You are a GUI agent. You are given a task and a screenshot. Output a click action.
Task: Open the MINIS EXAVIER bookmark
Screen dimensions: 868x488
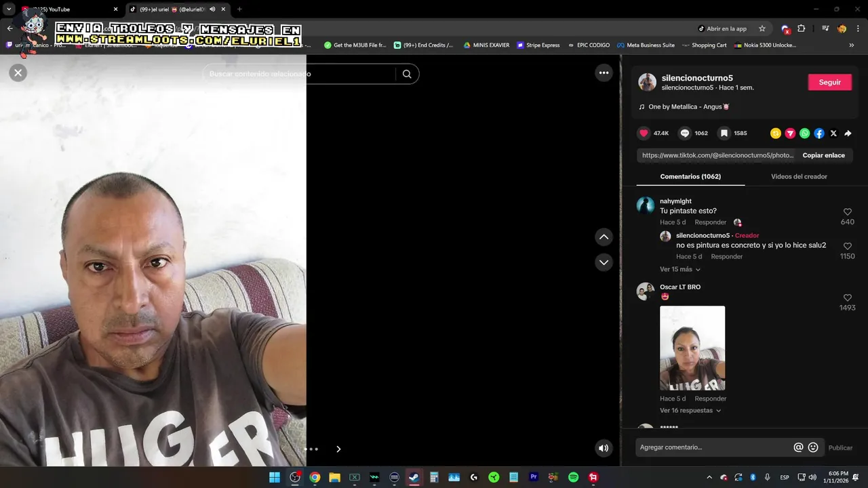tap(486, 45)
